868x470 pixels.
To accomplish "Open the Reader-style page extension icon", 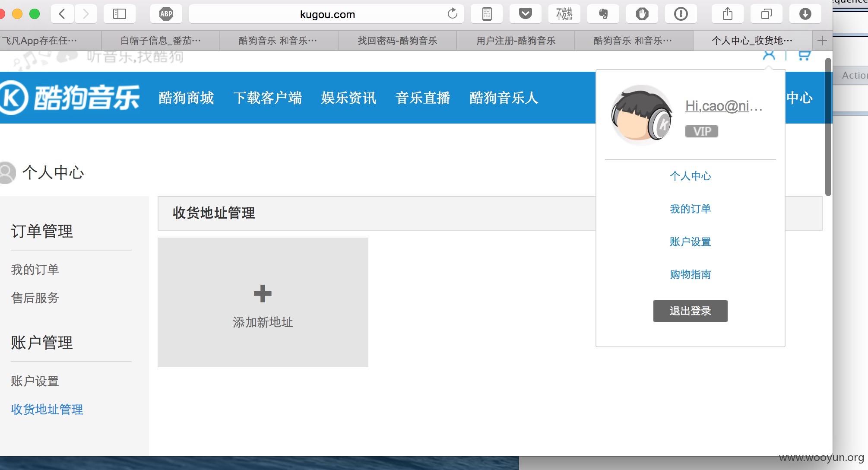I will pyautogui.click(x=487, y=14).
